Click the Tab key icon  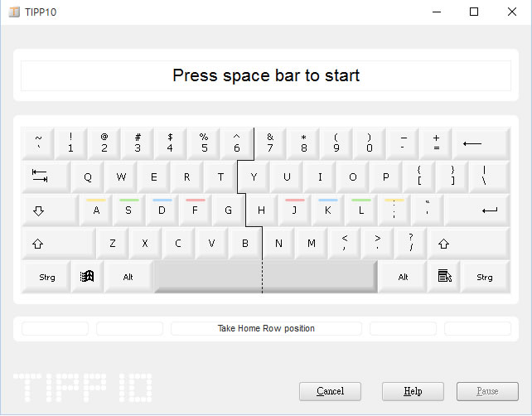[46, 177]
